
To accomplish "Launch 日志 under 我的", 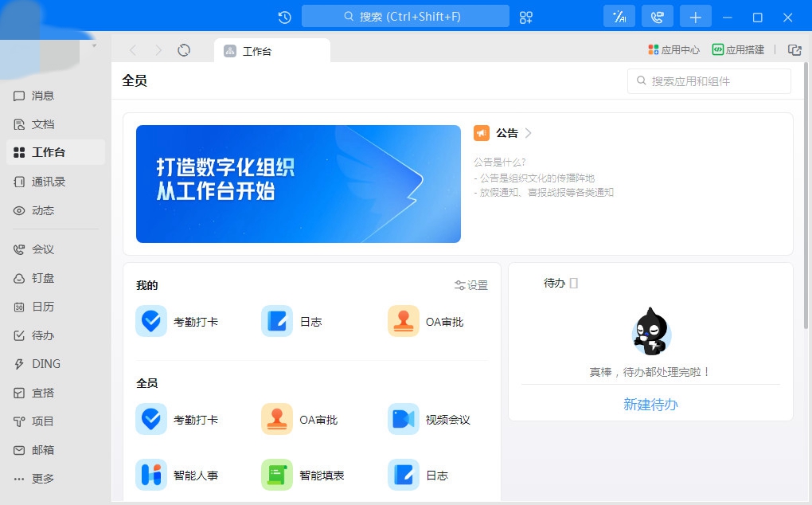I will pos(292,321).
